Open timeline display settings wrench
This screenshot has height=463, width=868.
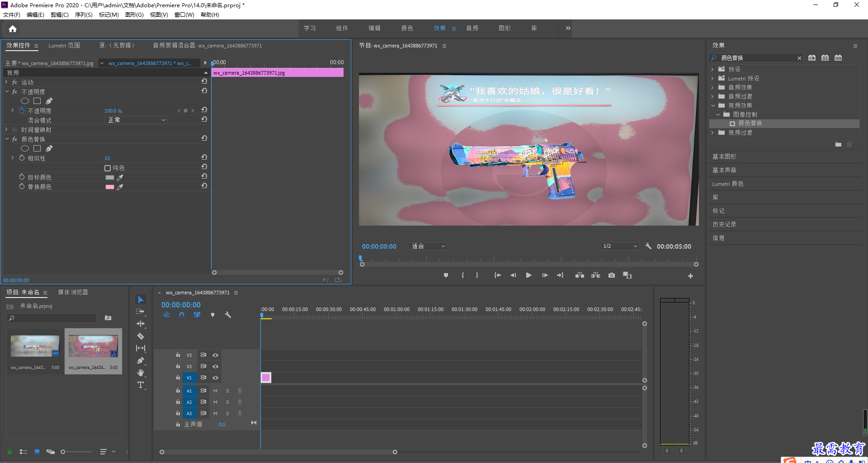click(x=228, y=315)
